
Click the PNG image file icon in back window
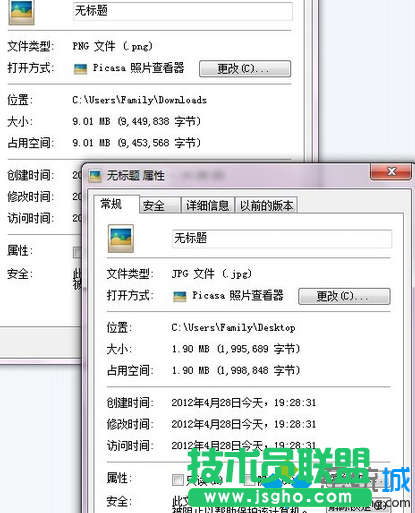point(21,12)
